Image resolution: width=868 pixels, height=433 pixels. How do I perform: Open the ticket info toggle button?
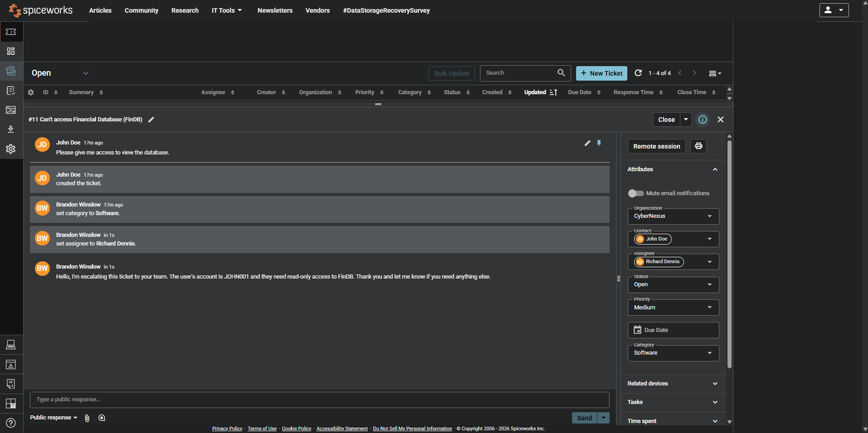coord(702,119)
